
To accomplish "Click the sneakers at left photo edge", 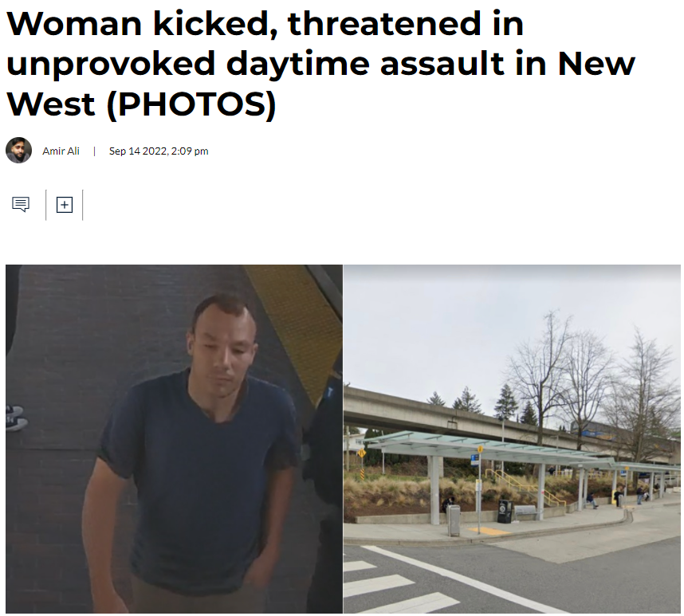I will tap(16, 418).
